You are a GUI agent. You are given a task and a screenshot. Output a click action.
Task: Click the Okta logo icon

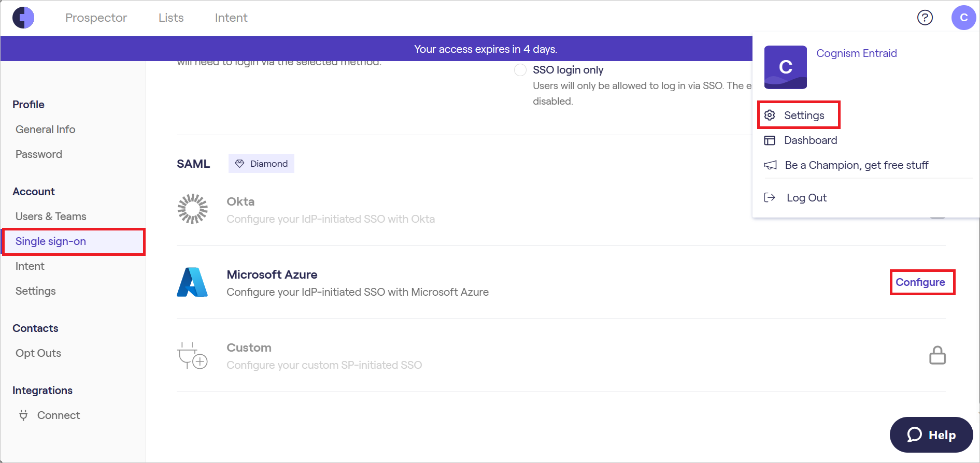pos(193,209)
